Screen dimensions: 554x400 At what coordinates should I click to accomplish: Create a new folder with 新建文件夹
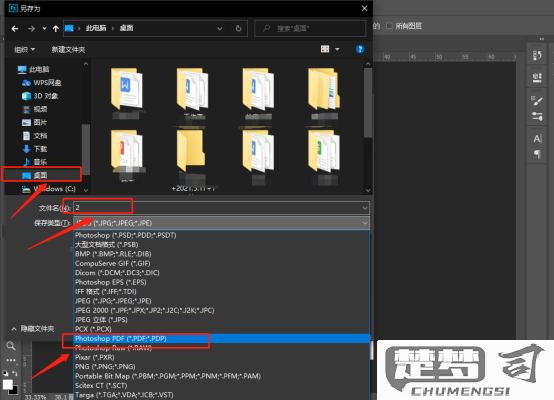coord(68,49)
